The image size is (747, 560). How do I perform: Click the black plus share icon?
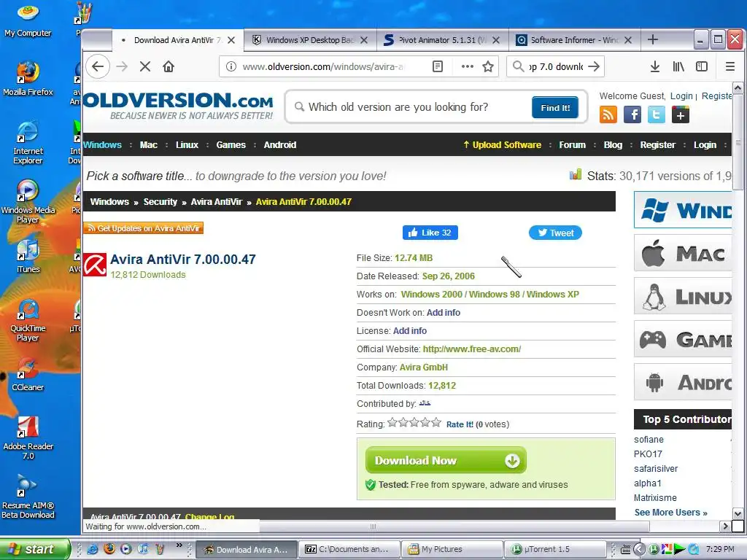pos(681,114)
